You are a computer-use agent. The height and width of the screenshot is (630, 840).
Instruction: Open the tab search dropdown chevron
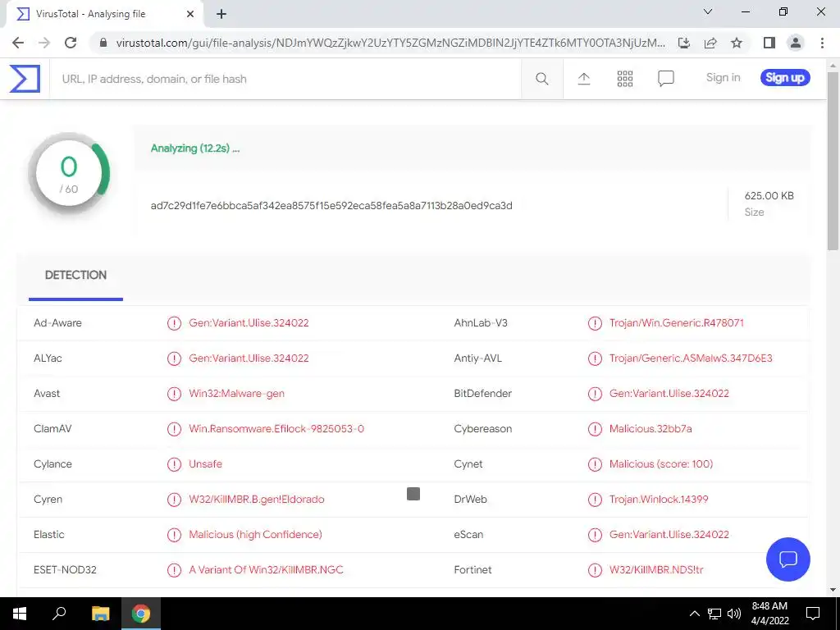pyautogui.click(x=708, y=11)
